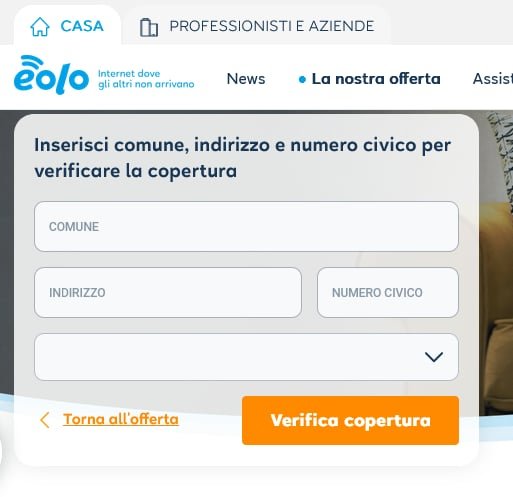
Task: Open the empty select field below Indirizzo
Action: (x=246, y=357)
